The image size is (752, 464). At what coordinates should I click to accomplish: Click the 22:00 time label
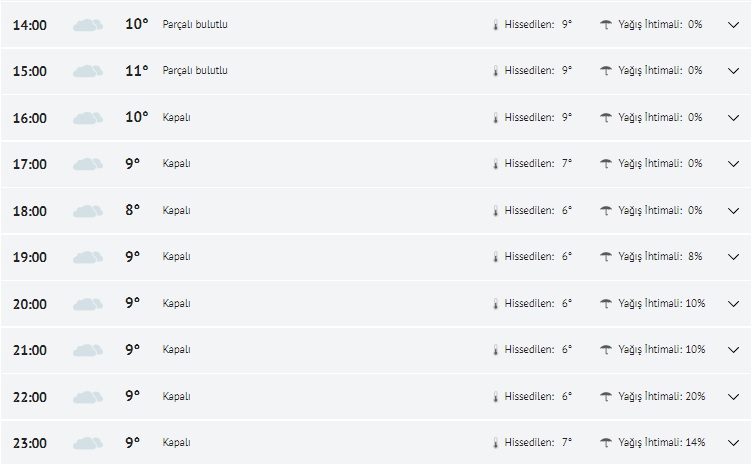click(x=29, y=397)
